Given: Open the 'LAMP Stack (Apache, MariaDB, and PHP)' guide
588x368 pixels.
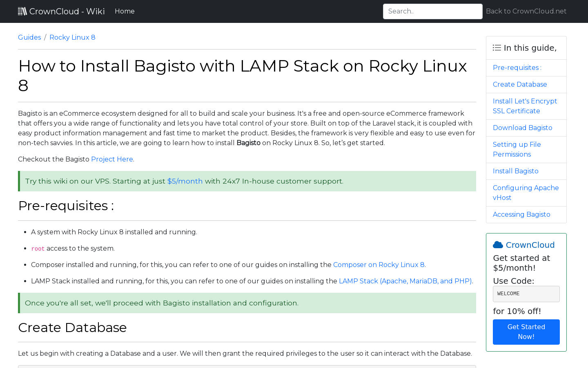Looking at the screenshot, I should (x=405, y=281).
